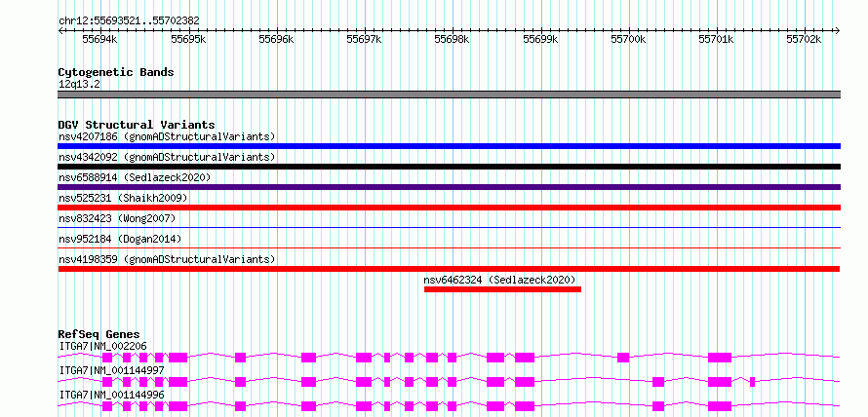Click the purple nsv6588914 variant bar
868x417 pixels.
click(449, 187)
